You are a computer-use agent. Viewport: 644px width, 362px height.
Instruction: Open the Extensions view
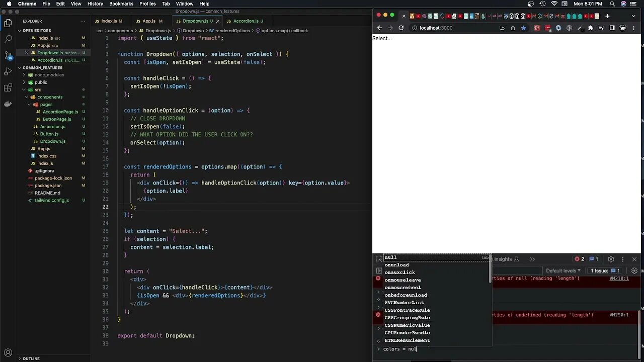8,88
